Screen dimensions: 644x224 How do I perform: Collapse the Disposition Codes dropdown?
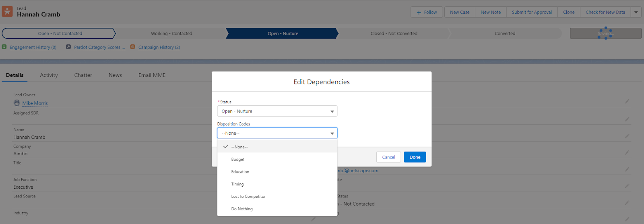click(277, 133)
